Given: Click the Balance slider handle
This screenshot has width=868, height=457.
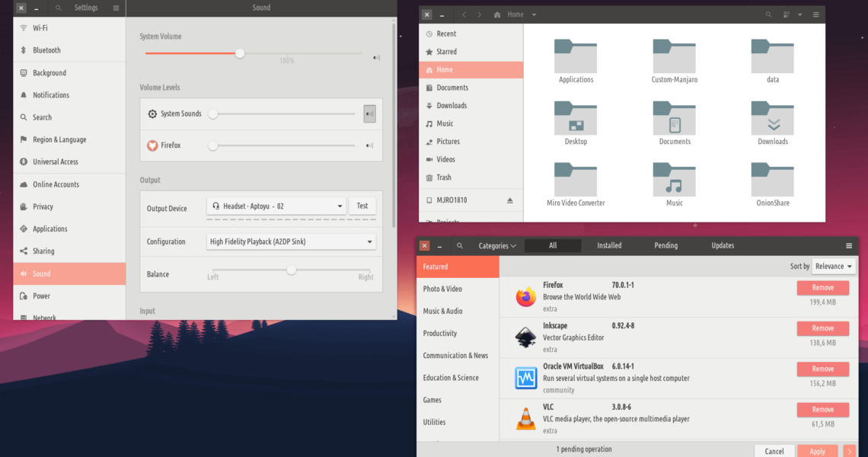Looking at the screenshot, I should [x=291, y=270].
